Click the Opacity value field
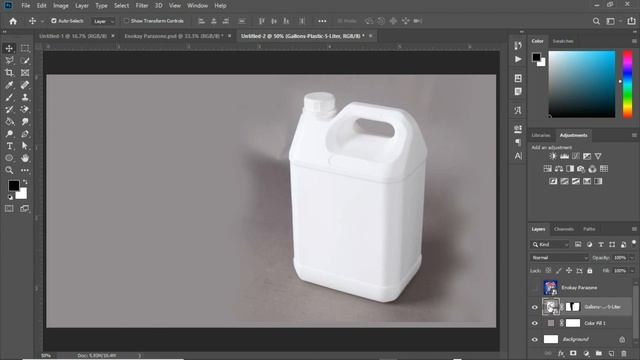The width and height of the screenshot is (640, 360). pyautogui.click(x=620, y=258)
